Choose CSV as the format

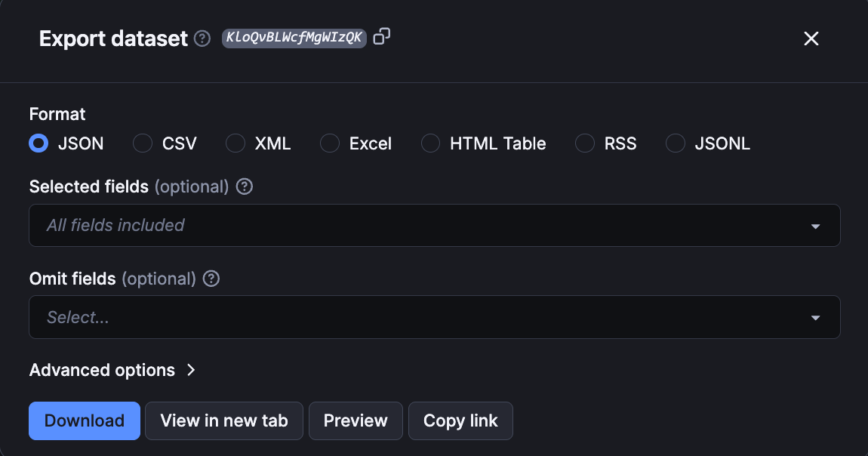tap(143, 143)
